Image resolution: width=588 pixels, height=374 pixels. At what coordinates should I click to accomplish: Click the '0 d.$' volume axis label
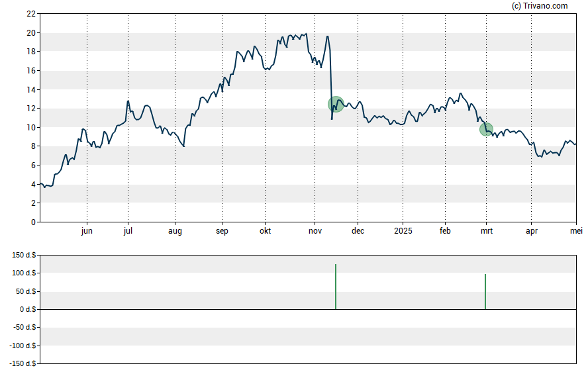coord(28,310)
